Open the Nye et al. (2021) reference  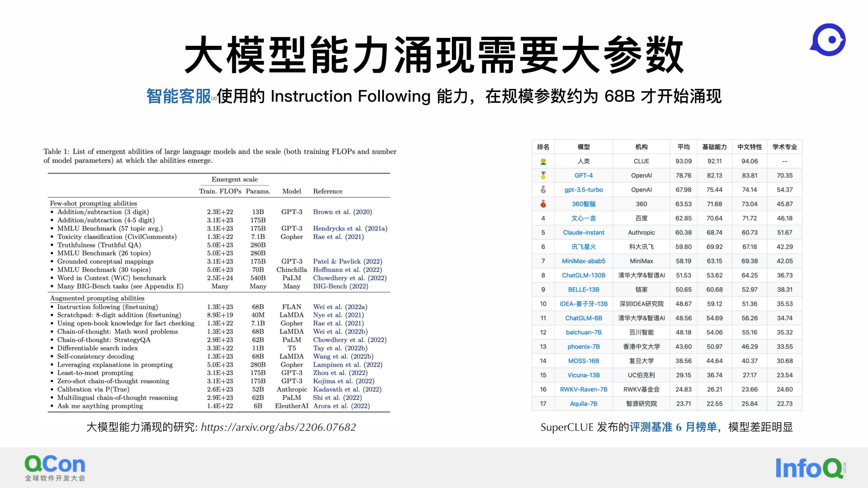click(x=338, y=315)
